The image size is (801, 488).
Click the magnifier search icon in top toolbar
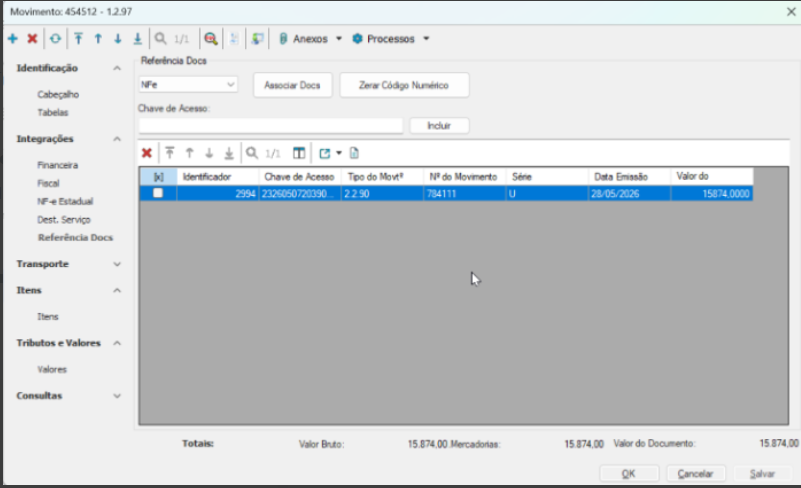[x=160, y=39]
